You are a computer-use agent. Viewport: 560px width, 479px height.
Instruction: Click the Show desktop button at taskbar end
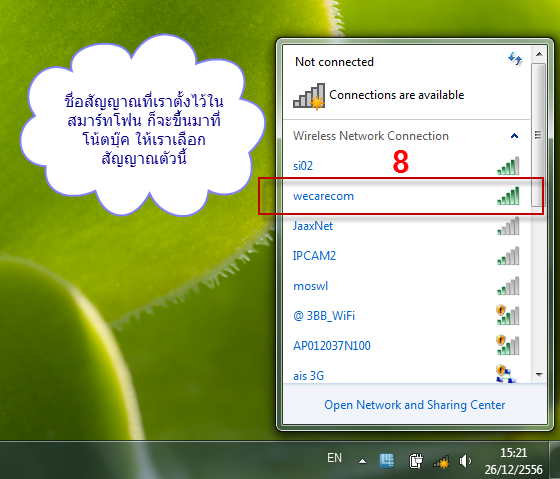point(554,461)
